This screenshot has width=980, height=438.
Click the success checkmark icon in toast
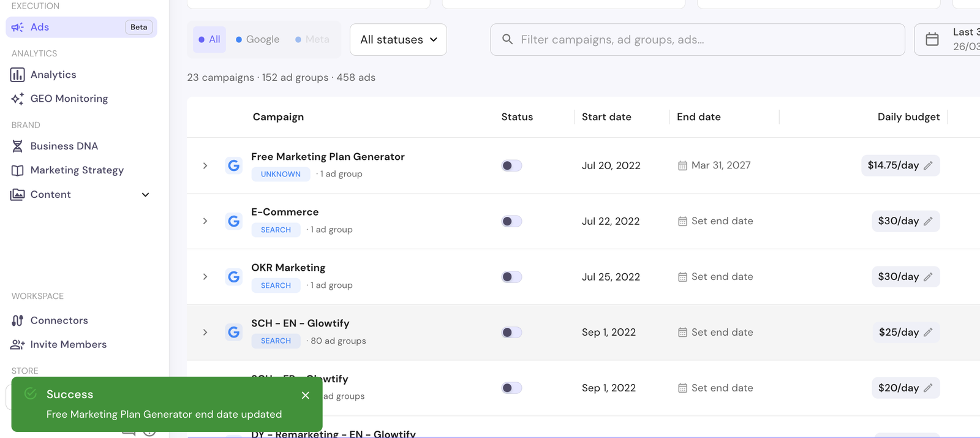click(30, 394)
